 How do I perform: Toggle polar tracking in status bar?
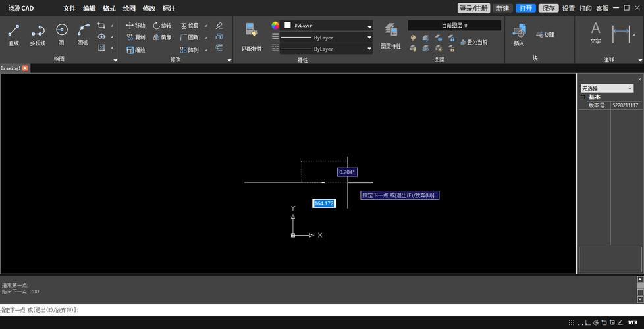click(597, 323)
